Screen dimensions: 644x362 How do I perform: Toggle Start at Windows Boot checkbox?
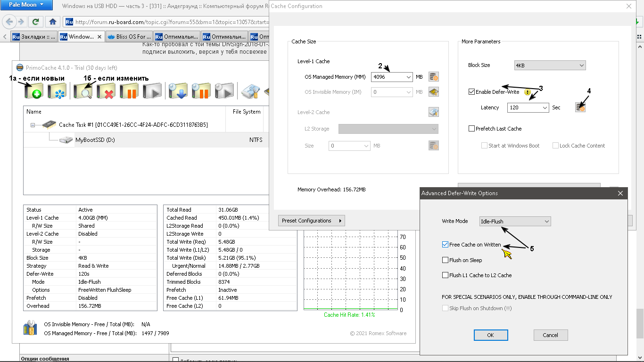[484, 146]
